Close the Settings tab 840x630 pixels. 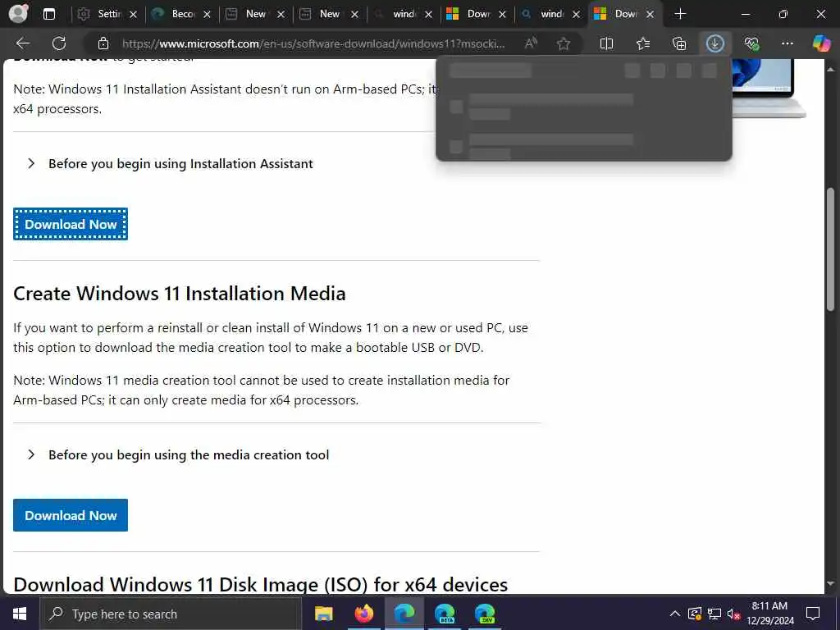point(134,15)
